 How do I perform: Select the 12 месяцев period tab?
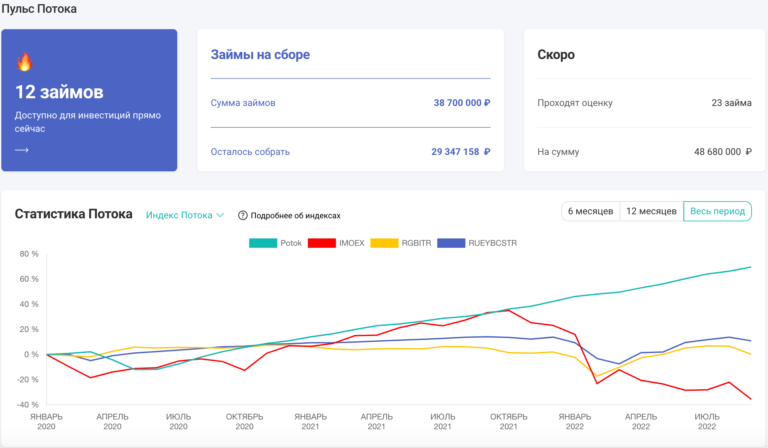[651, 212]
